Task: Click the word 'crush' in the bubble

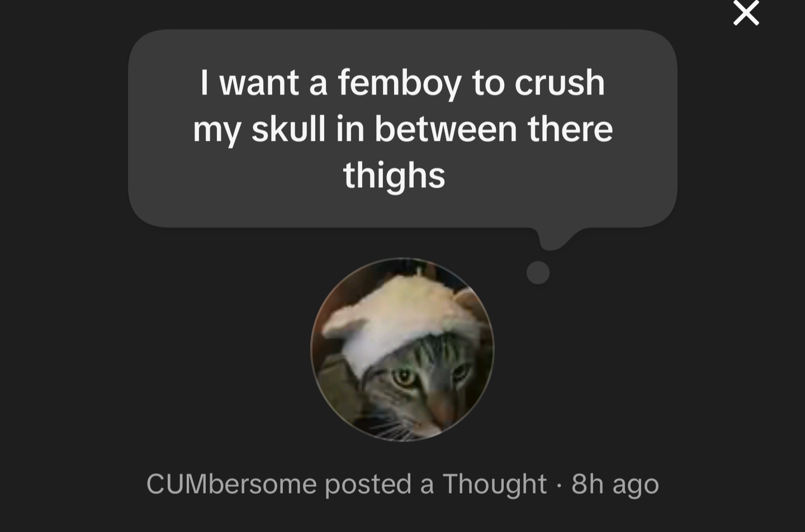Action: click(x=560, y=83)
